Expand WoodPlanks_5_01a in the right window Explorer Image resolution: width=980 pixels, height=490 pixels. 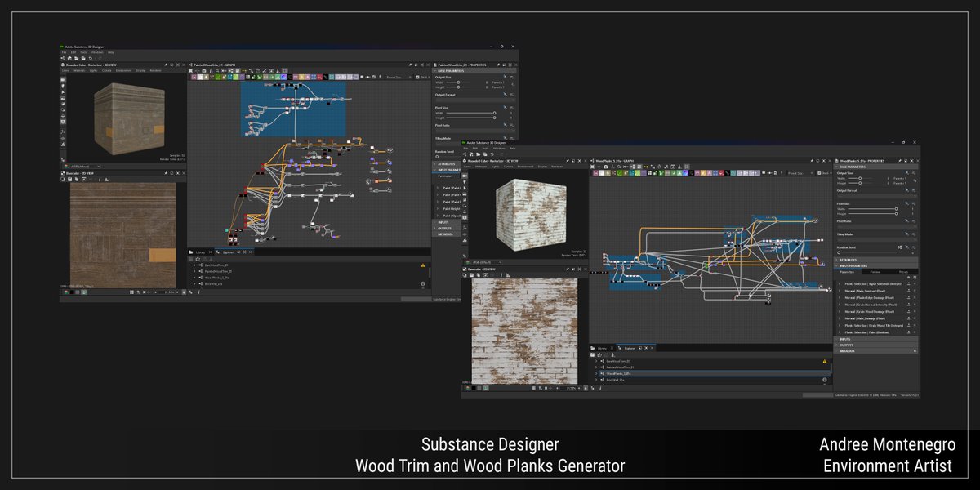click(x=596, y=373)
